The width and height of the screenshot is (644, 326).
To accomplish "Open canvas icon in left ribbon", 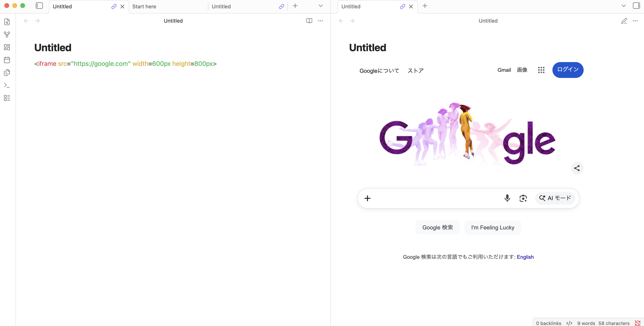I will coord(7,47).
